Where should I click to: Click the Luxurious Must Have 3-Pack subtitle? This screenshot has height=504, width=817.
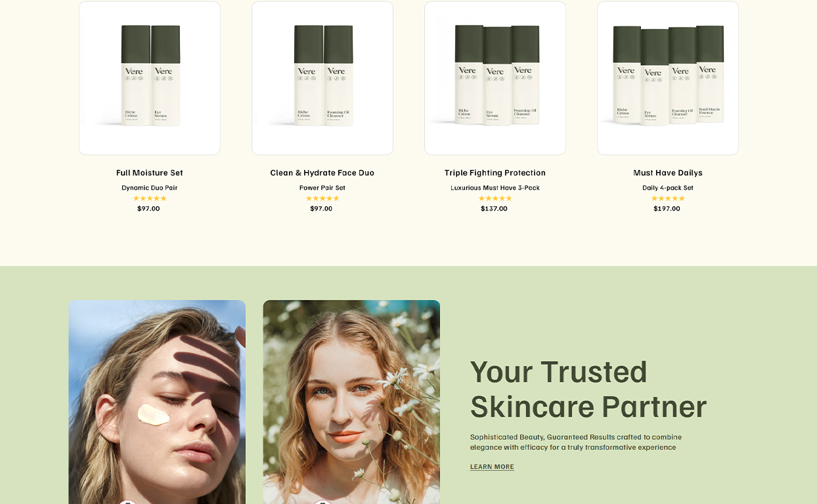495,188
